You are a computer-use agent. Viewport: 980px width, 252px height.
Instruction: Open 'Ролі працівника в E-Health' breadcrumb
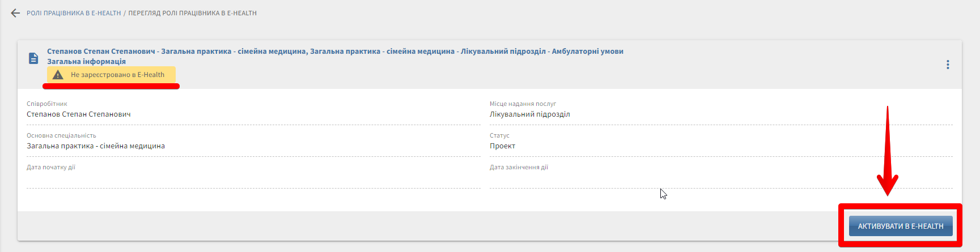74,13
